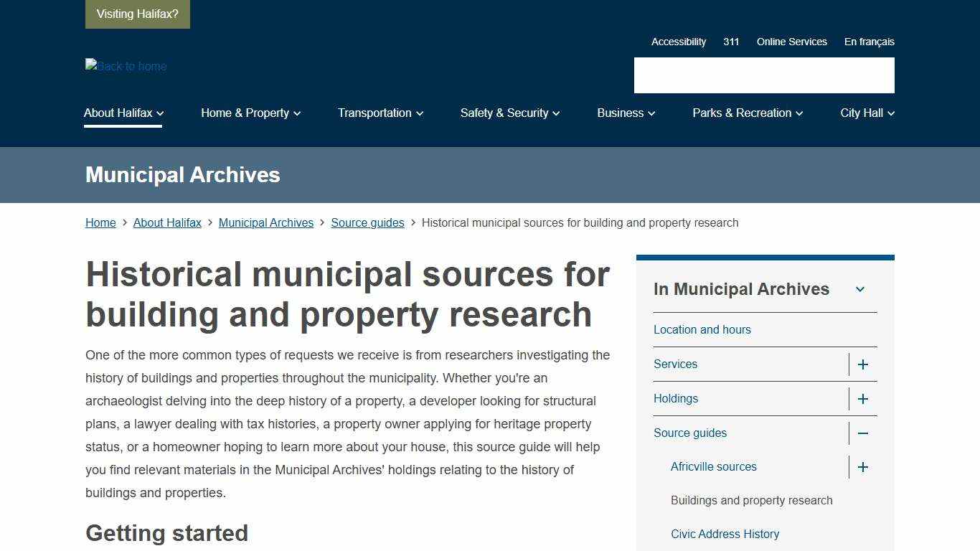Follow the Home breadcrumb link
Screen dimensions: 980x551
(100, 222)
